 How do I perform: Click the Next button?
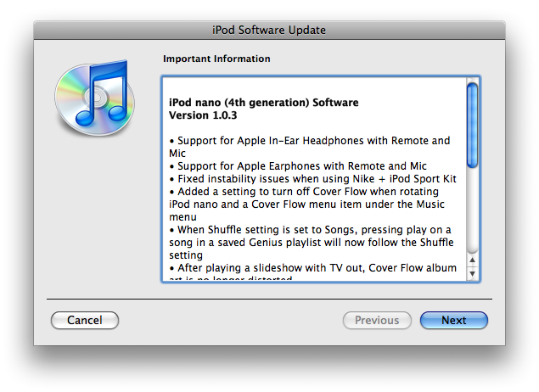[454, 320]
